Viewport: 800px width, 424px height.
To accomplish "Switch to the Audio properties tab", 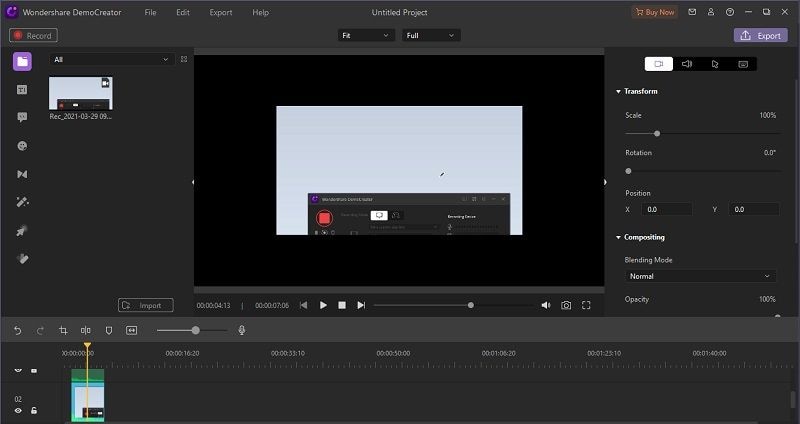I will [687, 64].
